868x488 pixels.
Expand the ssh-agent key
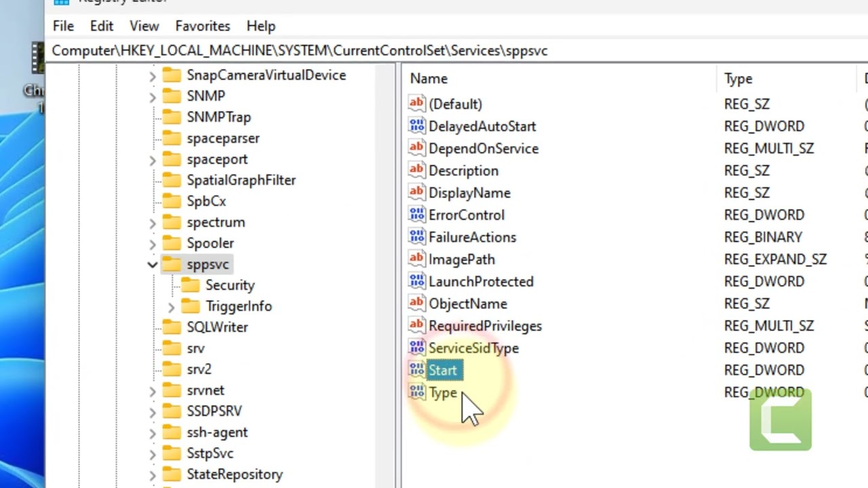click(x=153, y=432)
